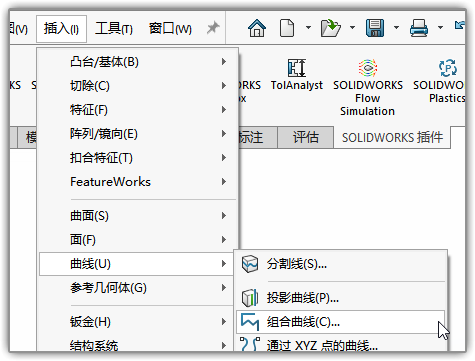This screenshot has height=361, width=475.
Task: Print using the printer icon
Action: (x=419, y=28)
